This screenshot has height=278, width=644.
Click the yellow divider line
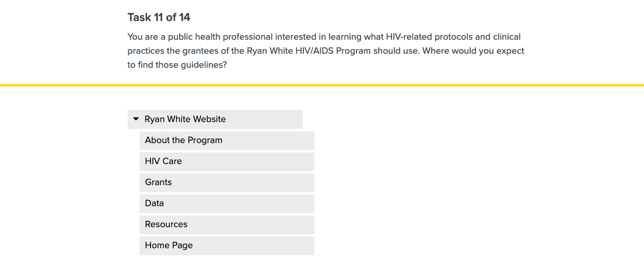pos(322,85)
